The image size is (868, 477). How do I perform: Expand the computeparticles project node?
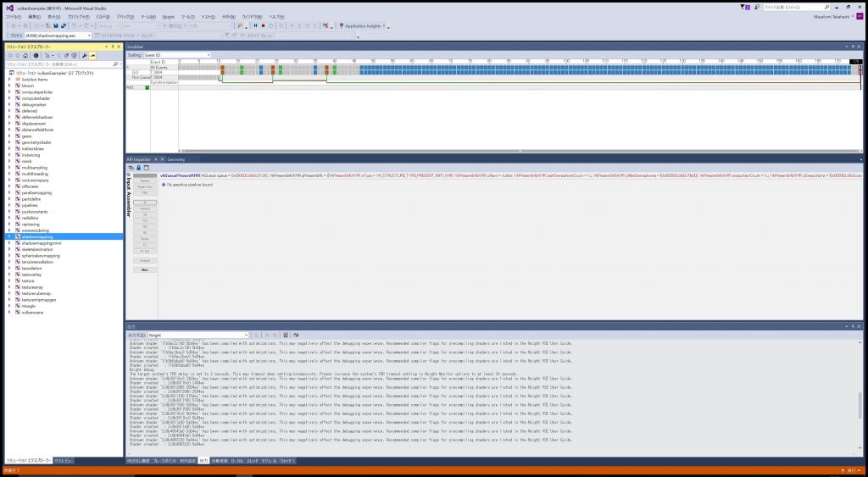(x=9, y=92)
